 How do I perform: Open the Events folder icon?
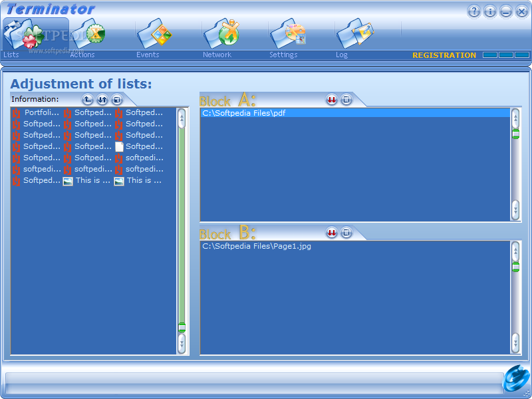(154, 34)
